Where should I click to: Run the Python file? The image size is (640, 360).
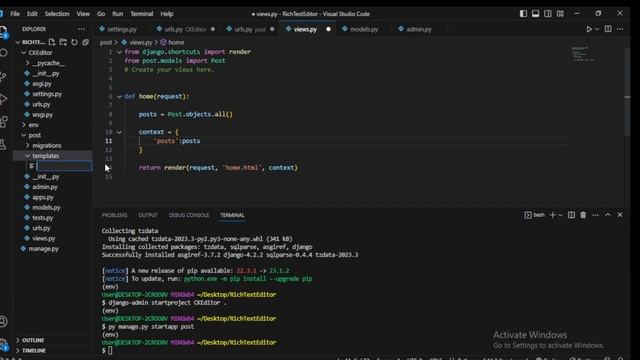click(x=589, y=29)
